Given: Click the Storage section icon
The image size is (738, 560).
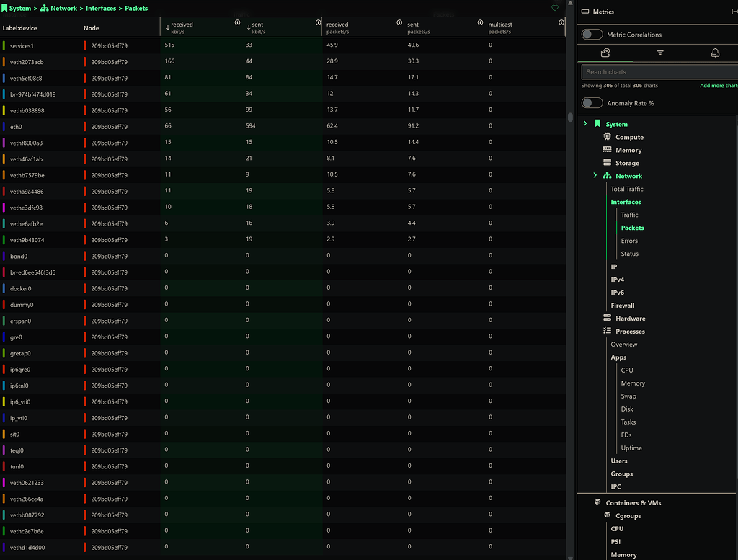Looking at the screenshot, I should point(607,163).
